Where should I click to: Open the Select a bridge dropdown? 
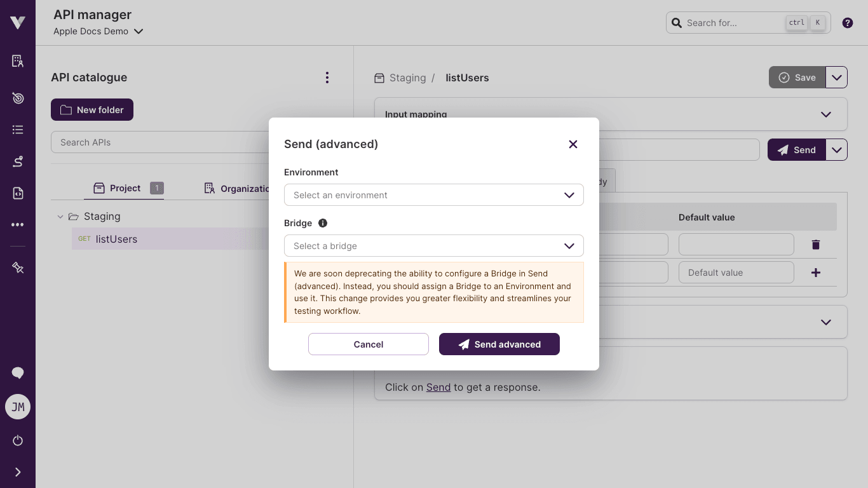click(434, 246)
